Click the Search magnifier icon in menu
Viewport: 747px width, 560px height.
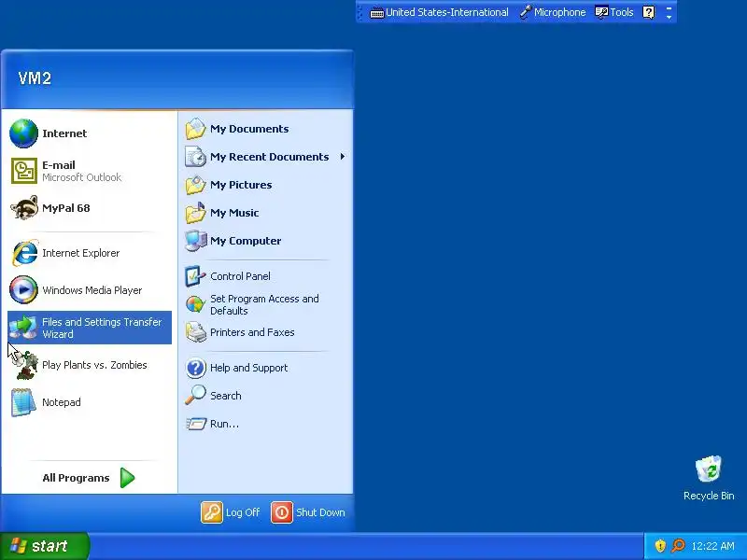(x=195, y=396)
